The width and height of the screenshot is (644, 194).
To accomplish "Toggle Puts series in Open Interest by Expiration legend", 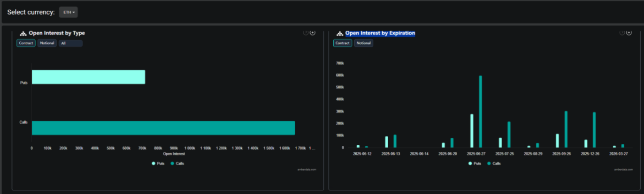I will click(x=475, y=164).
